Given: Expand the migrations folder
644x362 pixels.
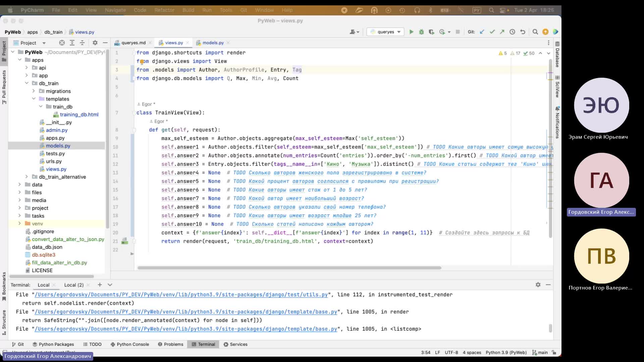Looking at the screenshot, I should pyautogui.click(x=34, y=91).
